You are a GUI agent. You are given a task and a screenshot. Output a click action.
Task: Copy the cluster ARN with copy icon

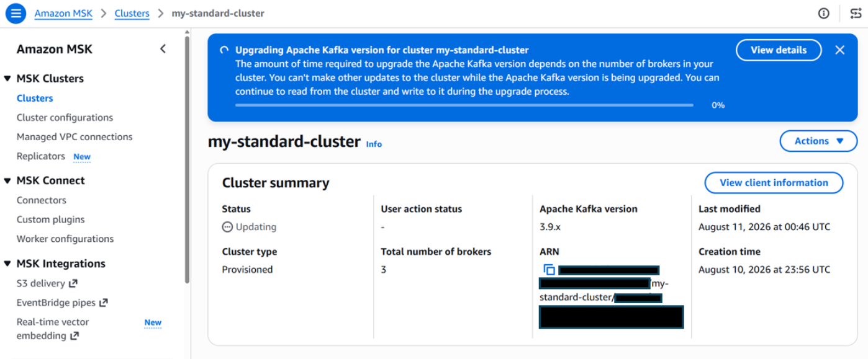tap(549, 270)
